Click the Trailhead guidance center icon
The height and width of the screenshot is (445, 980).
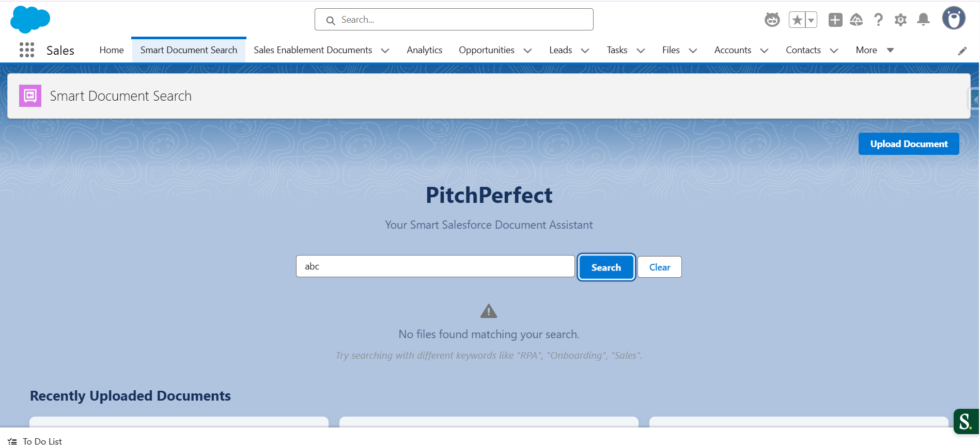coord(857,20)
